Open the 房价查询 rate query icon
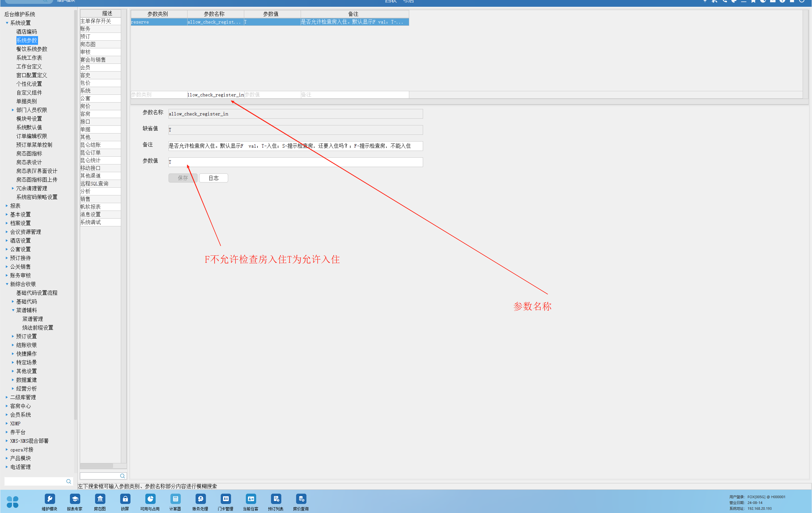The height and width of the screenshot is (513, 812). (301, 499)
